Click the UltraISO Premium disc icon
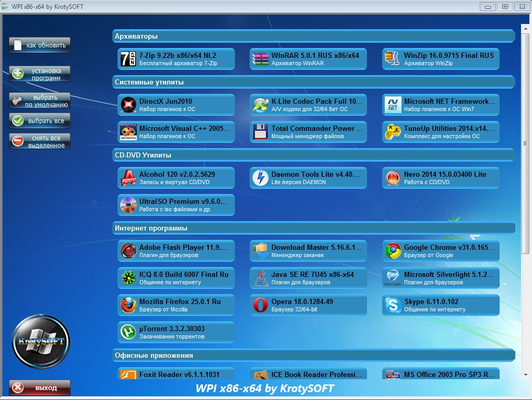The height and width of the screenshot is (400, 532). click(128, 205)
